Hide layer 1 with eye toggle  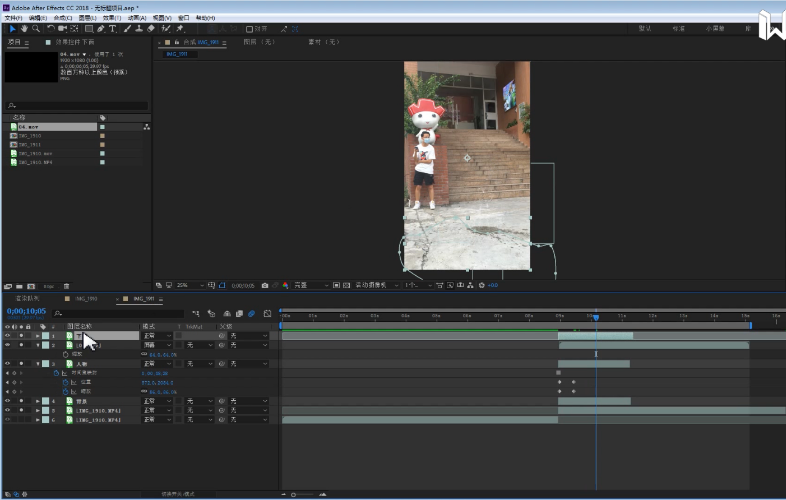(8, 336)
